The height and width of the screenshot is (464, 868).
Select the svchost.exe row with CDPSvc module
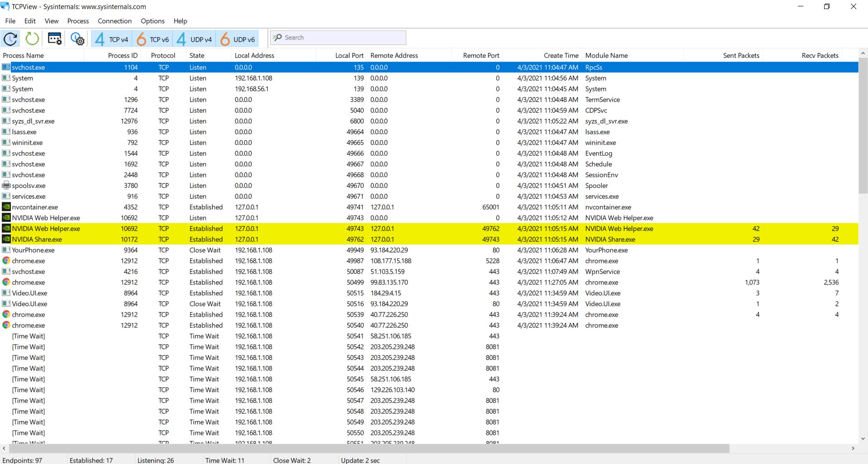pos(429,110)
